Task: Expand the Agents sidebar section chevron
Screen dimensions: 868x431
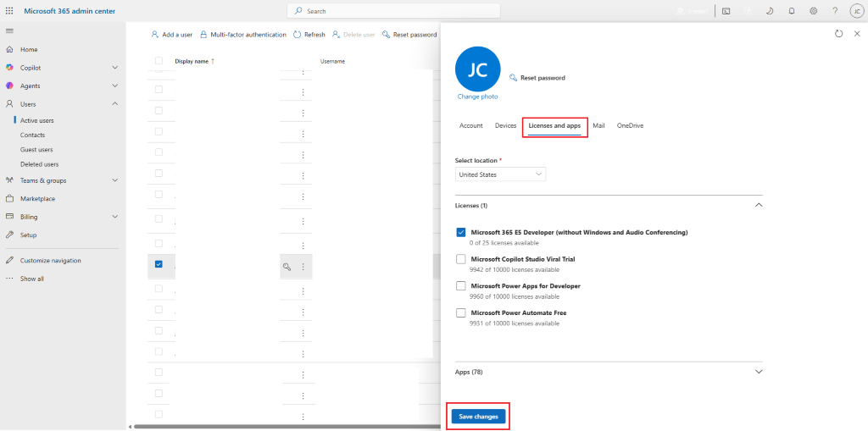Action: click(x=115, y=86)
